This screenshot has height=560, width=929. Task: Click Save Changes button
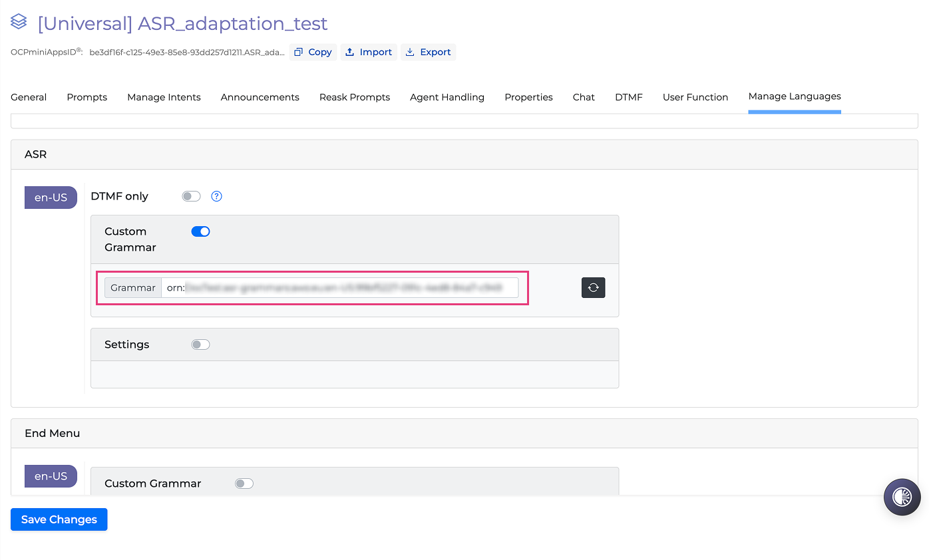(x=59, y=519)
